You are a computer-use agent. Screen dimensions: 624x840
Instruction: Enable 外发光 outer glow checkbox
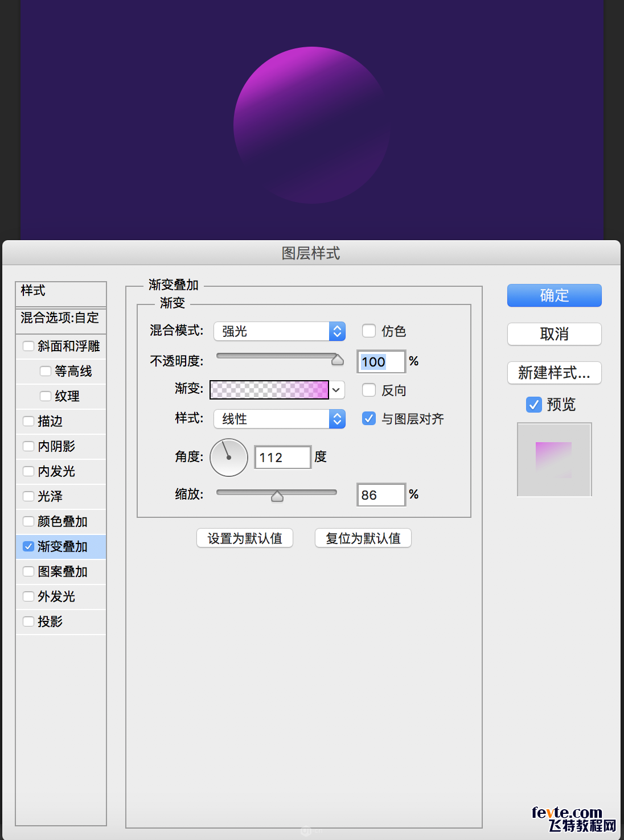click(28, 596)
